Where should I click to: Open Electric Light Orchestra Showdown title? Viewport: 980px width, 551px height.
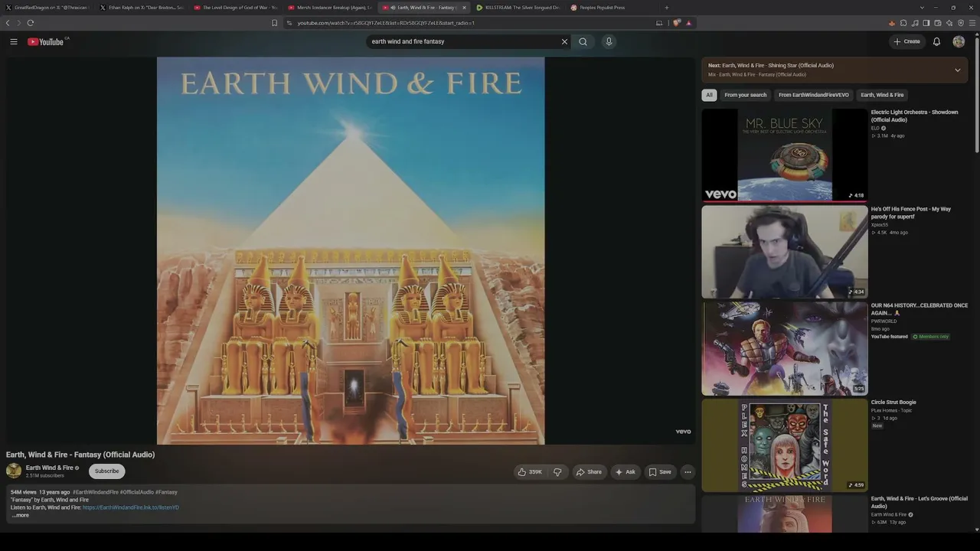[x=914, y=116]
